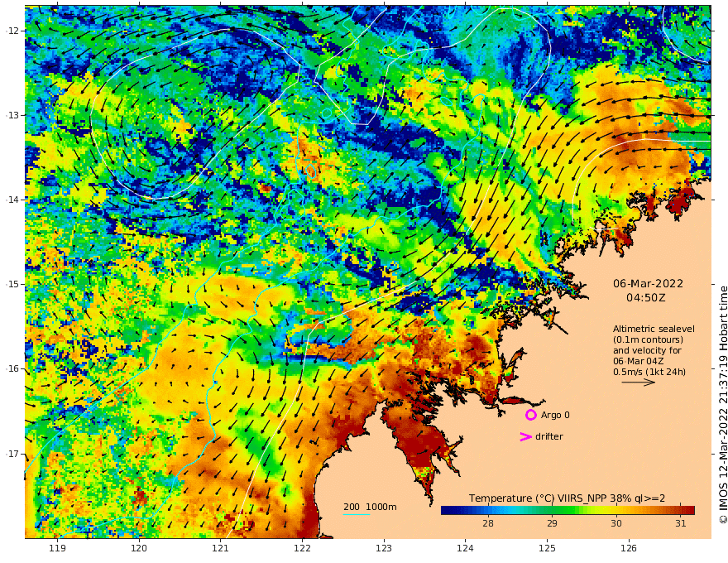Click latitude label -14
728x563 pixels.
tap(12, 200)
